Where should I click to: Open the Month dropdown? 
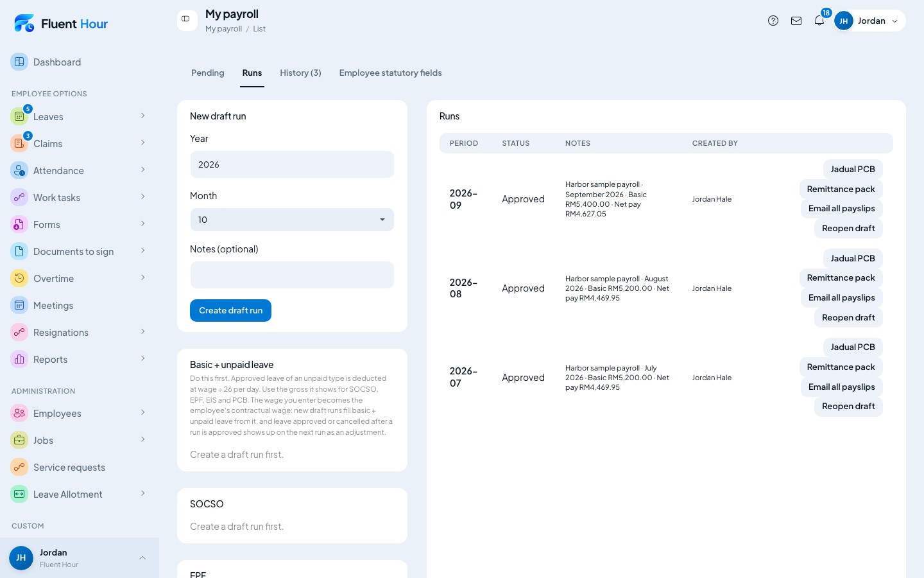click(292, 220)
